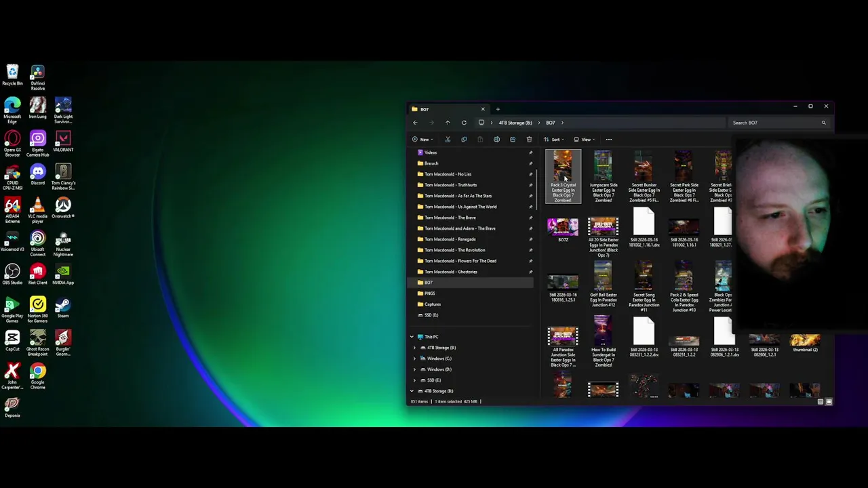Unpin the Breach folder pin icon
This screenshot has width=868, height=488.
click(530, 163)
